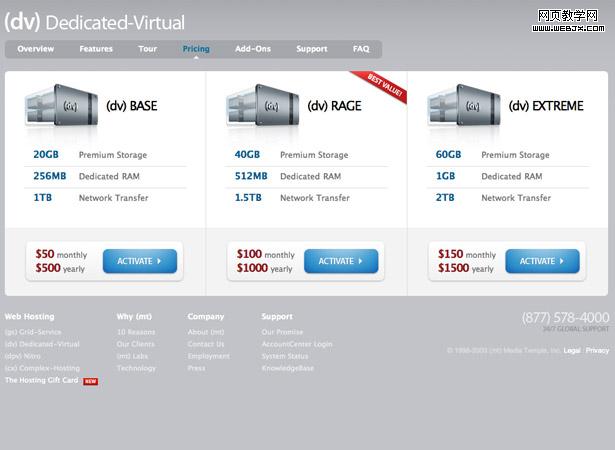The height and width of the screenshot is (450, 615).
Task: Open the AccountCenter Login link
Action: [x=297, y=344]
